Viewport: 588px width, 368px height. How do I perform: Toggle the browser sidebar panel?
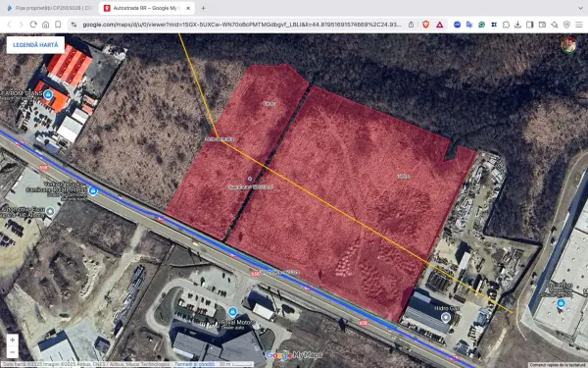click(530, 25)
